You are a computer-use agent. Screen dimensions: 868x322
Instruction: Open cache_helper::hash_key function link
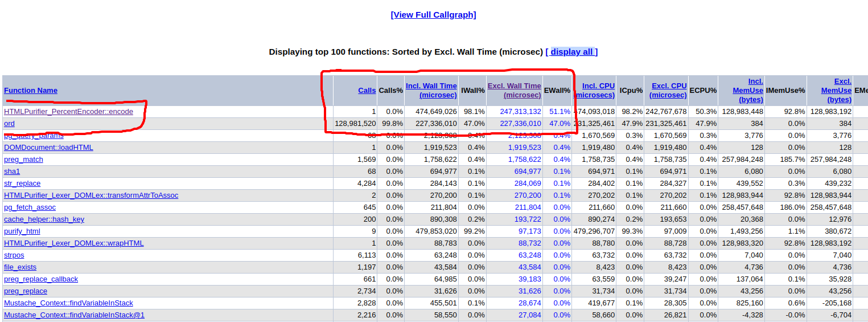[44, 219]
